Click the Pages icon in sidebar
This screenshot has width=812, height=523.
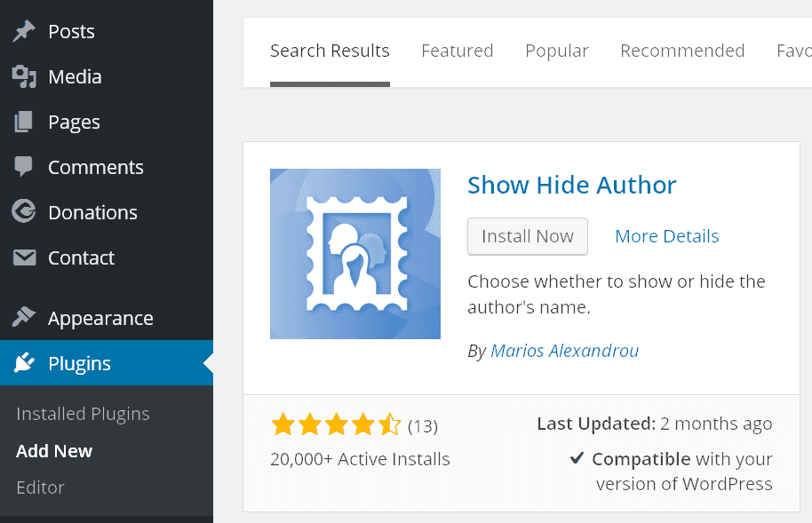coord(24,123)
